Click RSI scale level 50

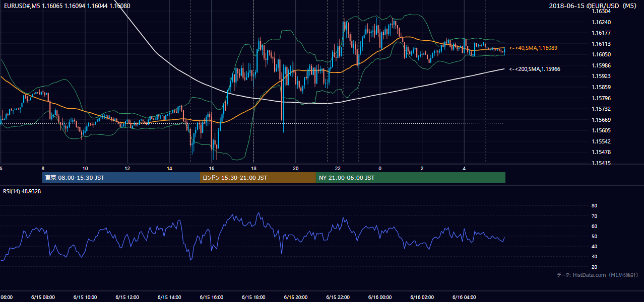(x=594, y=236)
